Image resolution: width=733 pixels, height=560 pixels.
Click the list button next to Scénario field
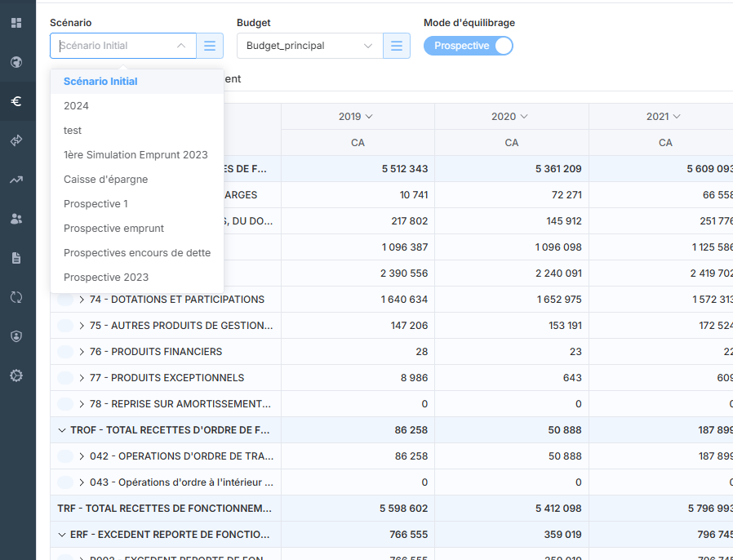point(210,46)
